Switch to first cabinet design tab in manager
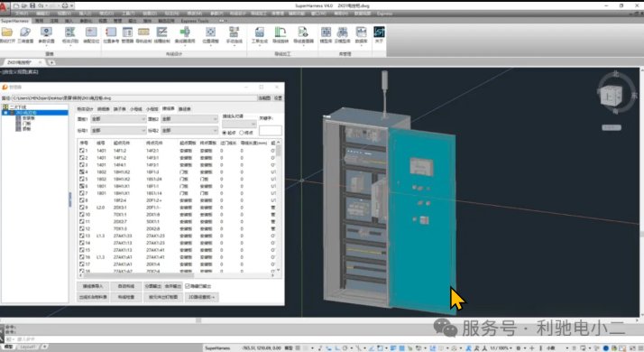This screenshot has width=644, height=352. (85, 109)
